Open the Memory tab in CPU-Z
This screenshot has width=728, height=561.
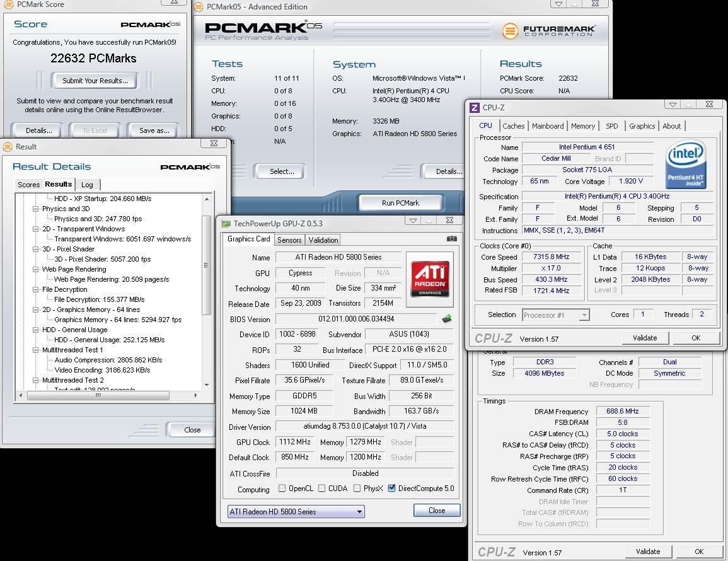click(x=582, y=126)
